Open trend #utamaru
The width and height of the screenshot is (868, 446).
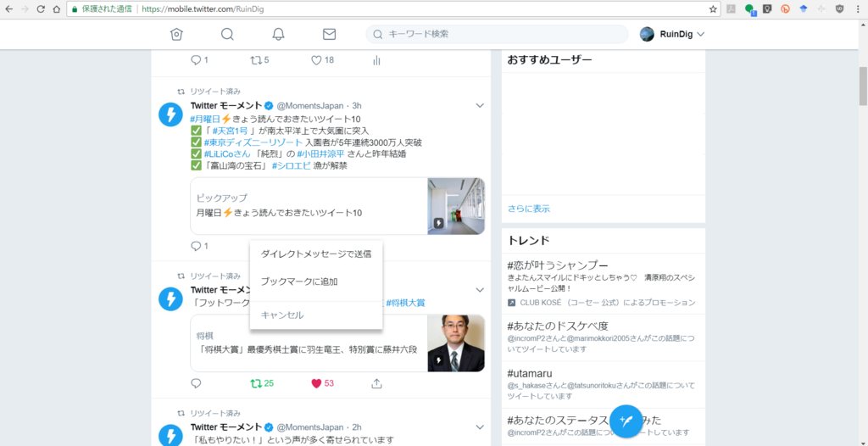coord(530,373)
